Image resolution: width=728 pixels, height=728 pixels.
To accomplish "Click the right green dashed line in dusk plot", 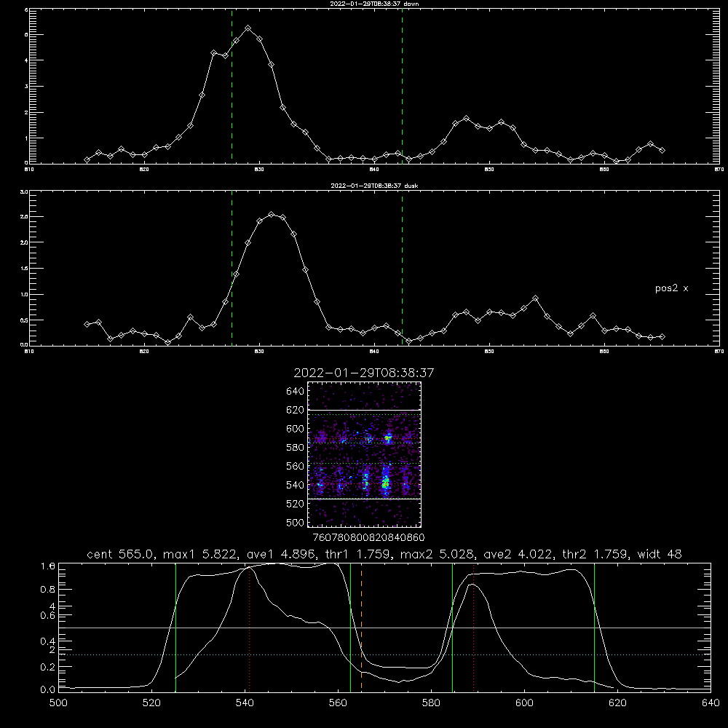I will click(x=402, y=268).
